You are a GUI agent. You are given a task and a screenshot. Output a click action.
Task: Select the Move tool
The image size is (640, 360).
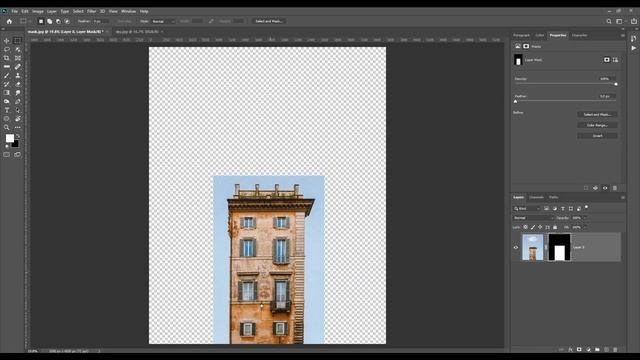7,41
